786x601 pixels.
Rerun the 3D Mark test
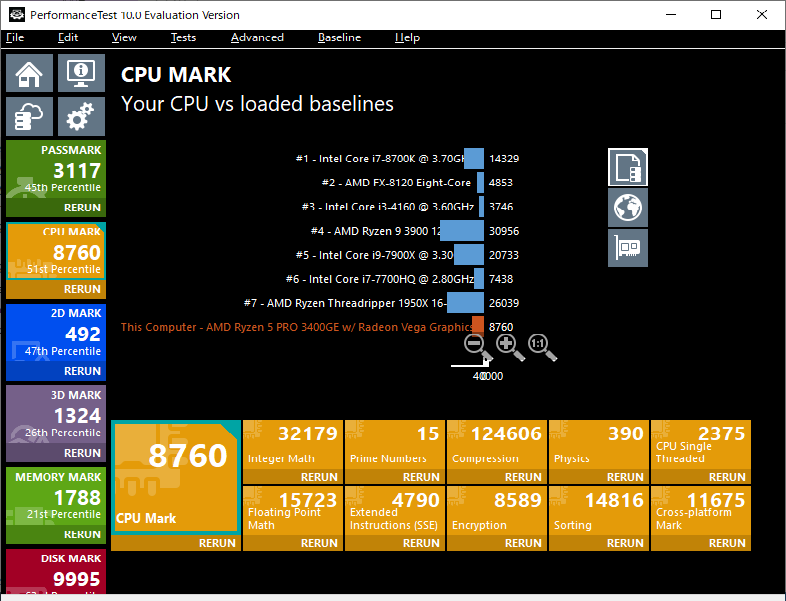[82, 453]
